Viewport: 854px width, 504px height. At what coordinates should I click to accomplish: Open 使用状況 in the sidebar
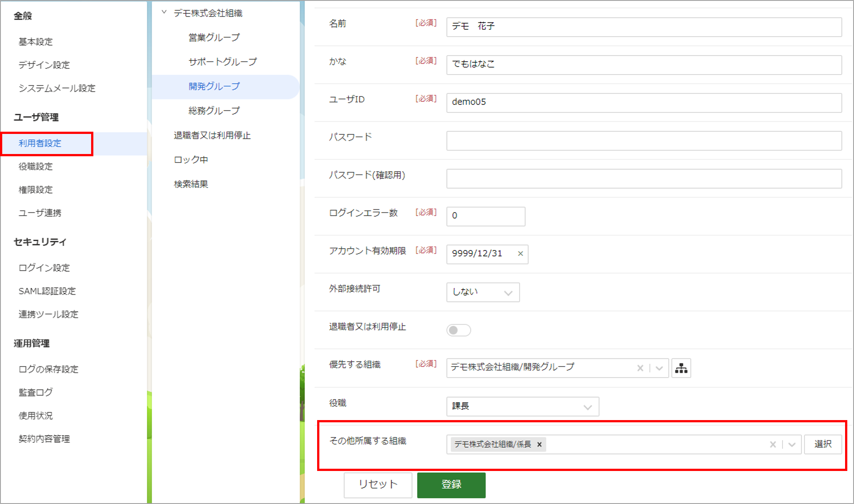pyautogui.click(x=36, y=416)
